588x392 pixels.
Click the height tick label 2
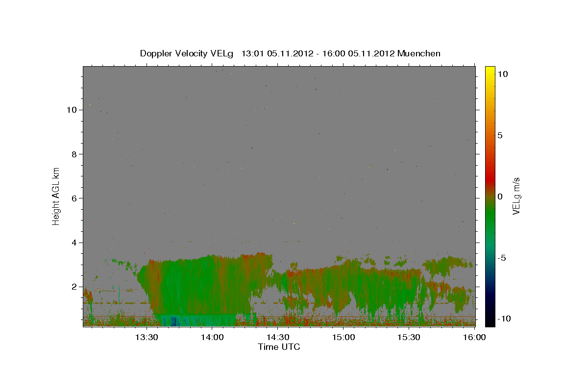click(x=73, y=287)
